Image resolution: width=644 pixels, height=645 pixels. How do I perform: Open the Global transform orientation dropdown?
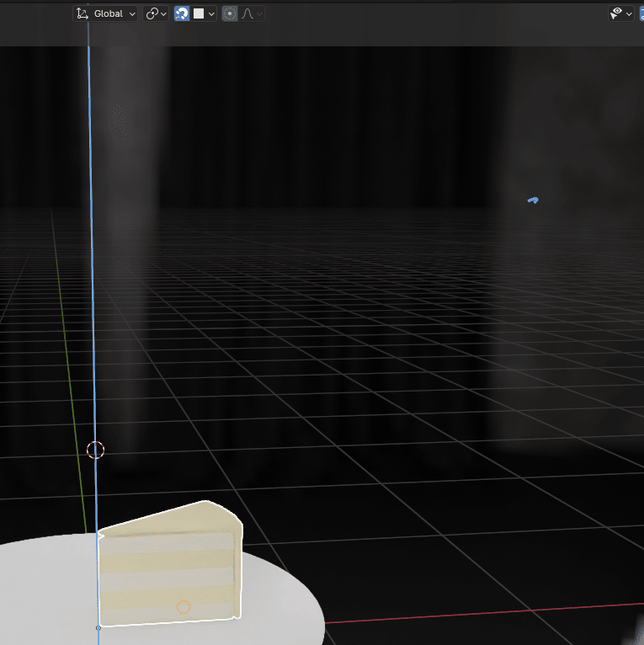tap(106, 13)
